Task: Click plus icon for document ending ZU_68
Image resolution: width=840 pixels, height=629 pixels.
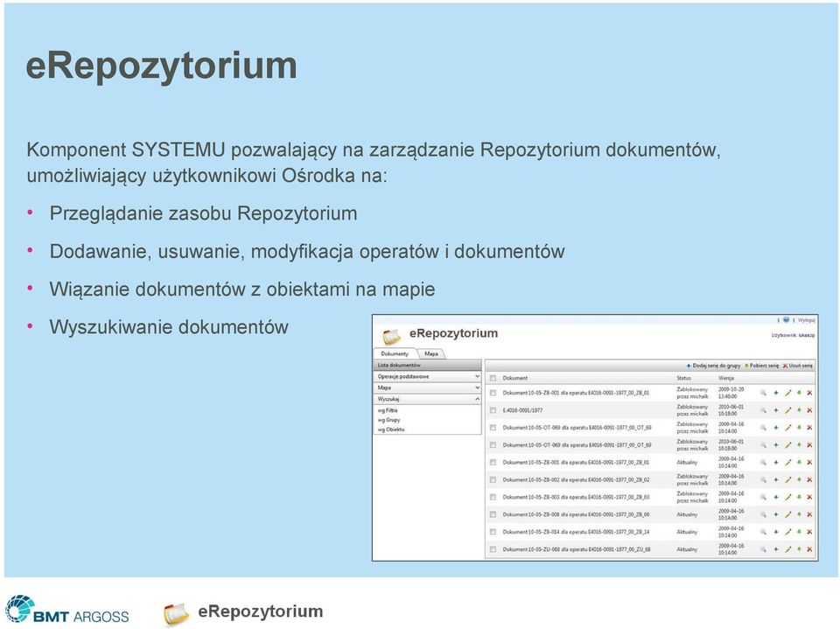Action: click(x=776, y=549)
